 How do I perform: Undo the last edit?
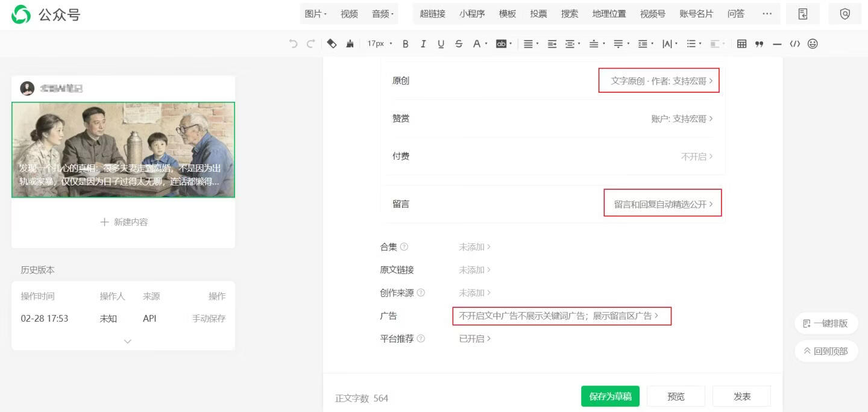point(293,43)
